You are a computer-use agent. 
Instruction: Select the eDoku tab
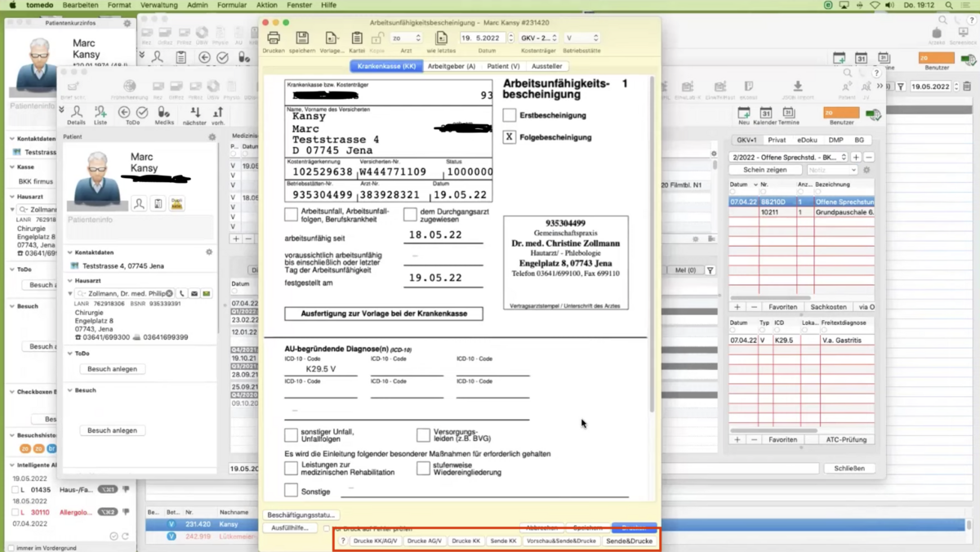coord(807,140)
